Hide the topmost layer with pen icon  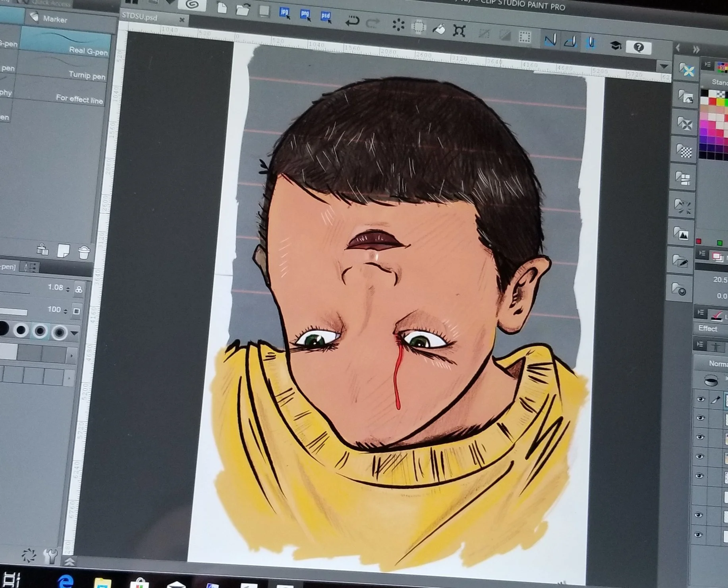[700, 399]
